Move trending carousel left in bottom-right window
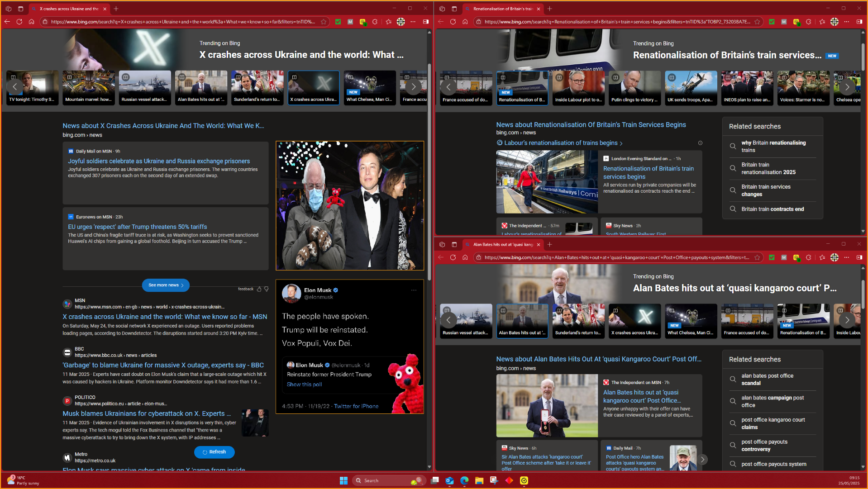 [x=448, y=320]
